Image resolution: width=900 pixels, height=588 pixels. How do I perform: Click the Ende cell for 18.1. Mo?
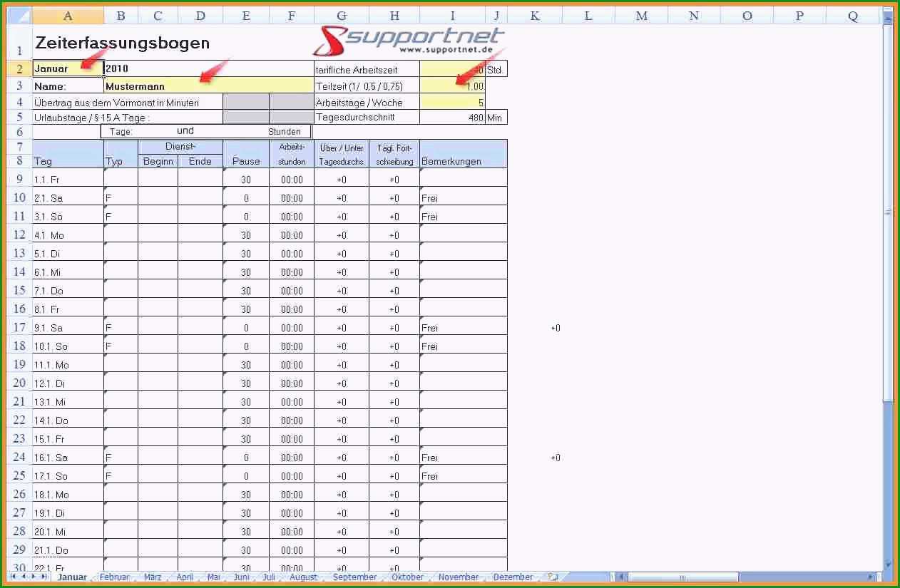click(200, 494)
